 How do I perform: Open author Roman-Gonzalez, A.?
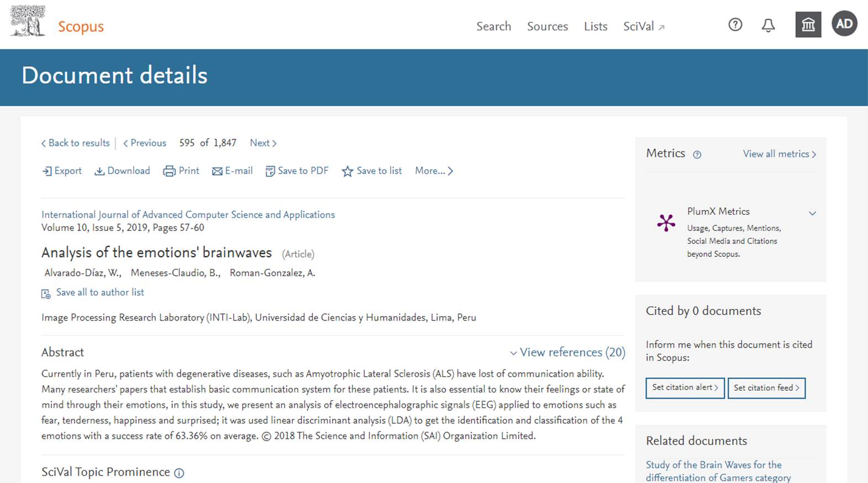pyautogui.click(x=272, y=272)
